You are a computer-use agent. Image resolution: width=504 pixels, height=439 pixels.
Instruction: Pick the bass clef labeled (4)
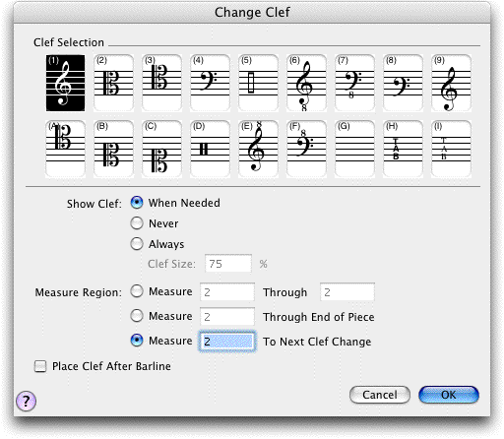(210, 83)
